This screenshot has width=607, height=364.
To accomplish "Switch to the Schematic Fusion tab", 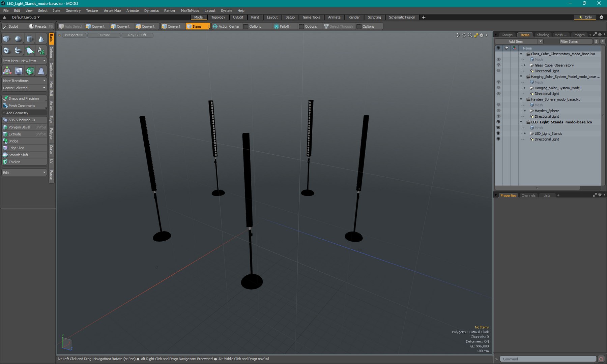I will coord(402,17).
